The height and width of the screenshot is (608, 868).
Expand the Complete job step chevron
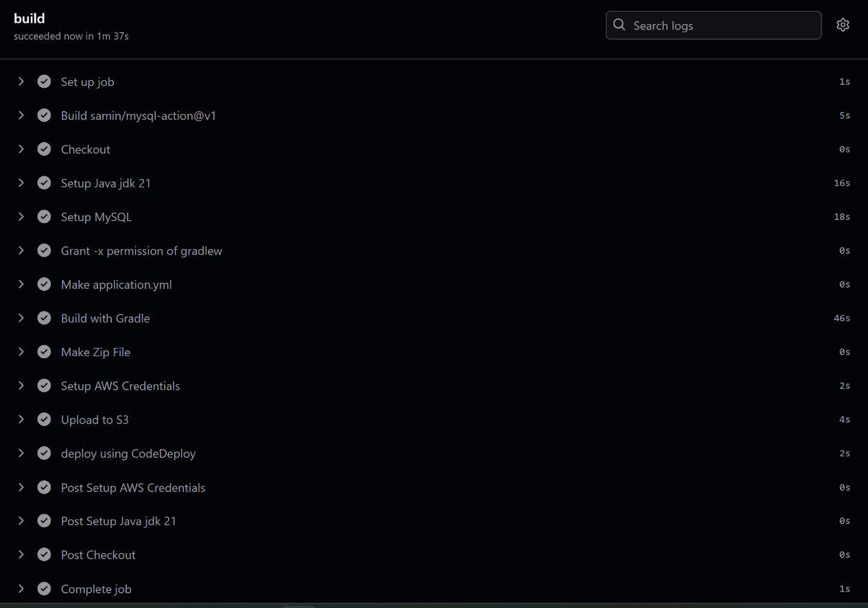21,589
